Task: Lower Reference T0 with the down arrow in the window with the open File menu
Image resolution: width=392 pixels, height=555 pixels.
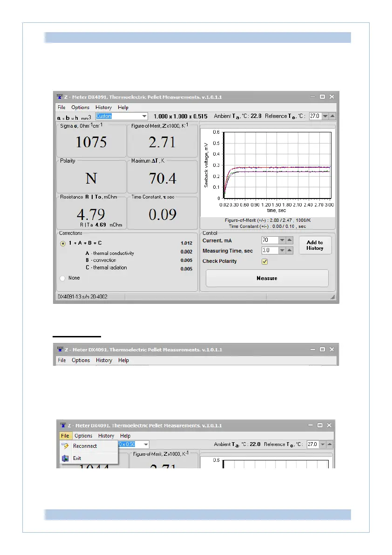Action: click(323, 444)
